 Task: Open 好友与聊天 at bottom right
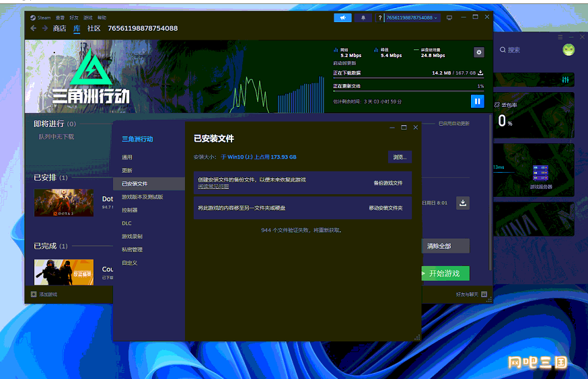472,294
